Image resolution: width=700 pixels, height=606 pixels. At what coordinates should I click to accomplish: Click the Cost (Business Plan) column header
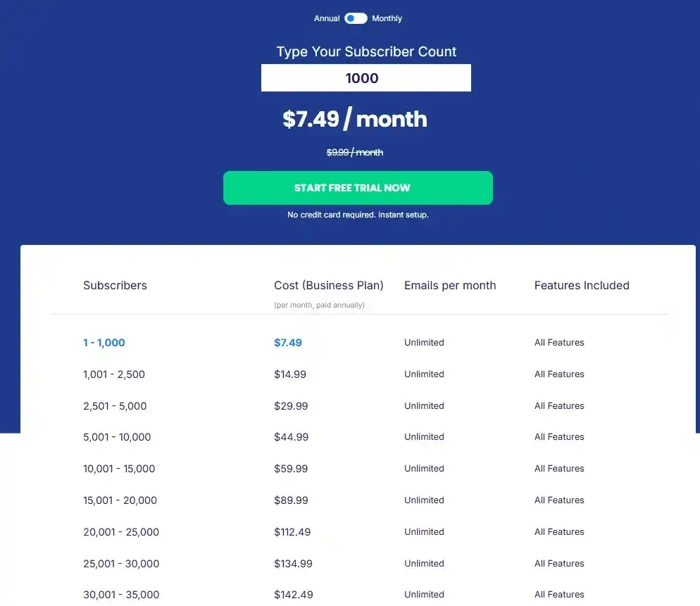click(x=329, y=285)
